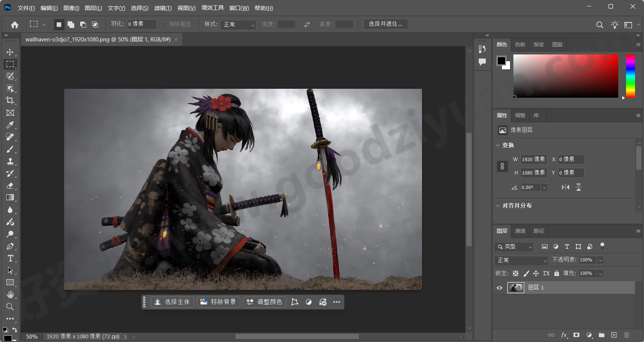Select the Type tool
Screen dimensions: 644x342
pyautogui.click(x=10, y=258)
